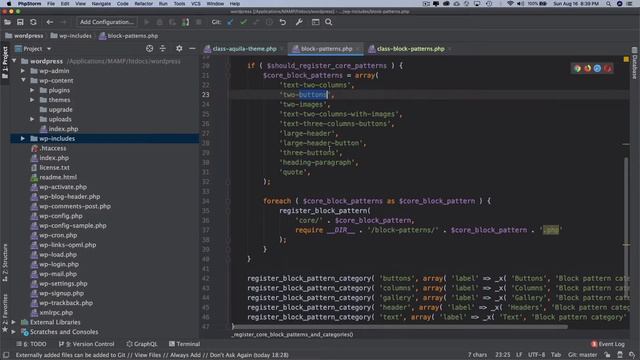This screenshot has width=640, height=360.
Task: Click the Git update project icon
Action: pyautogui.click(x=230, y=22)
